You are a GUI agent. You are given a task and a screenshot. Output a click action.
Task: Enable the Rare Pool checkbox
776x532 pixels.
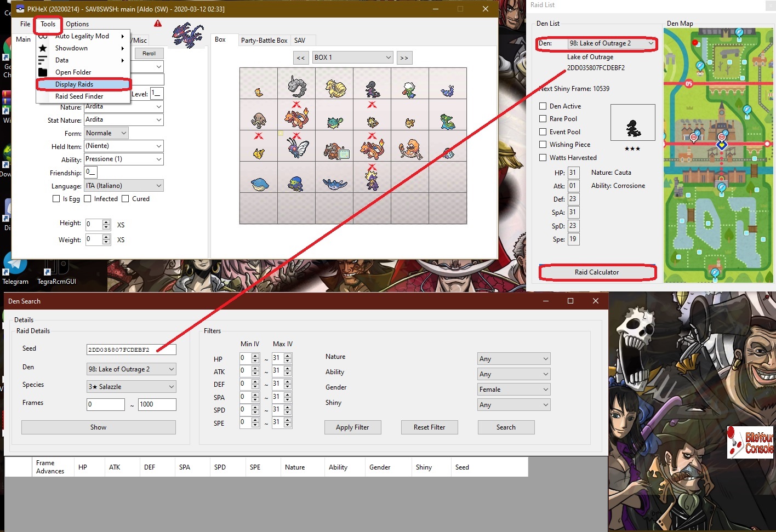pyautogui.click(x=543, y=119)
